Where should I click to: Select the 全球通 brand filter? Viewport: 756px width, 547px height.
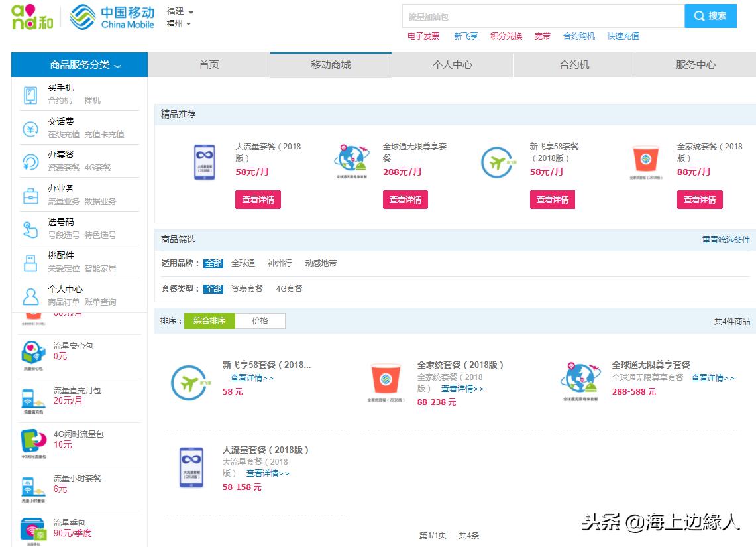(243, 263)
